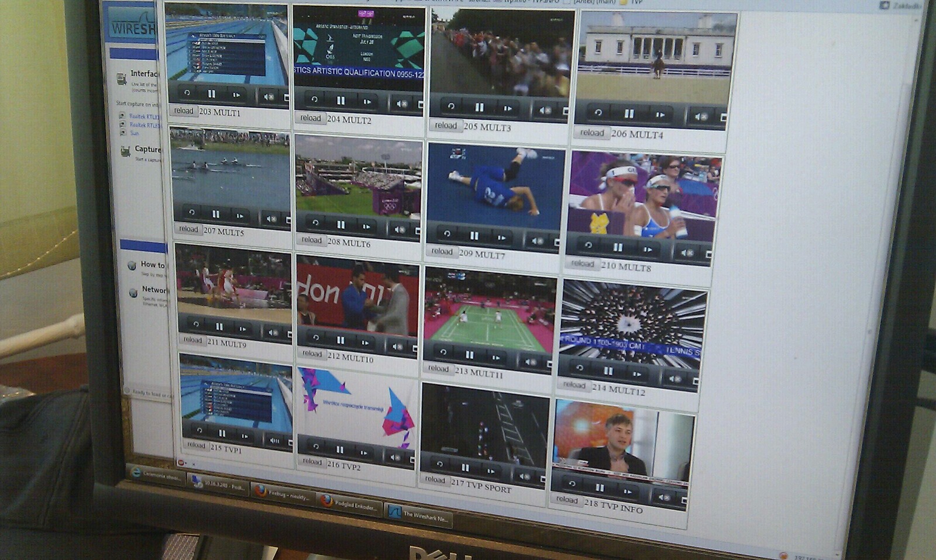
Task: Open the Firebug Firefox window from taskbar
Action: pos(284,494)
